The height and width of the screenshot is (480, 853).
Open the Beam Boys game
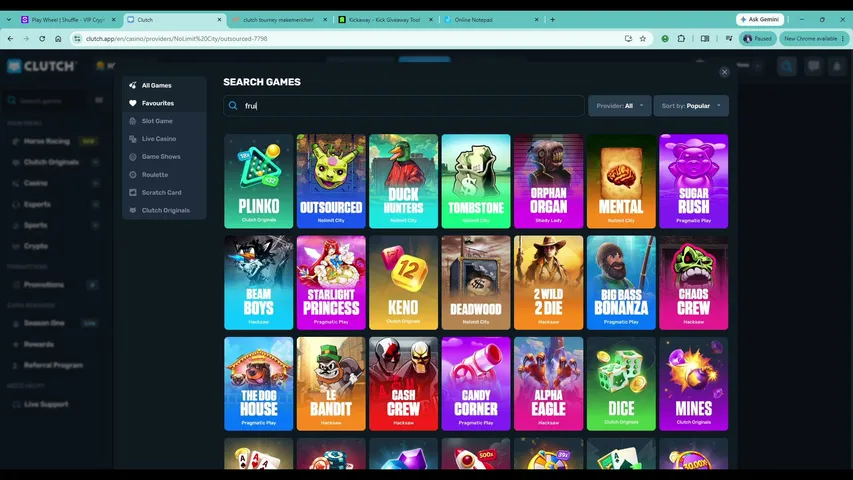click(258, 282)
